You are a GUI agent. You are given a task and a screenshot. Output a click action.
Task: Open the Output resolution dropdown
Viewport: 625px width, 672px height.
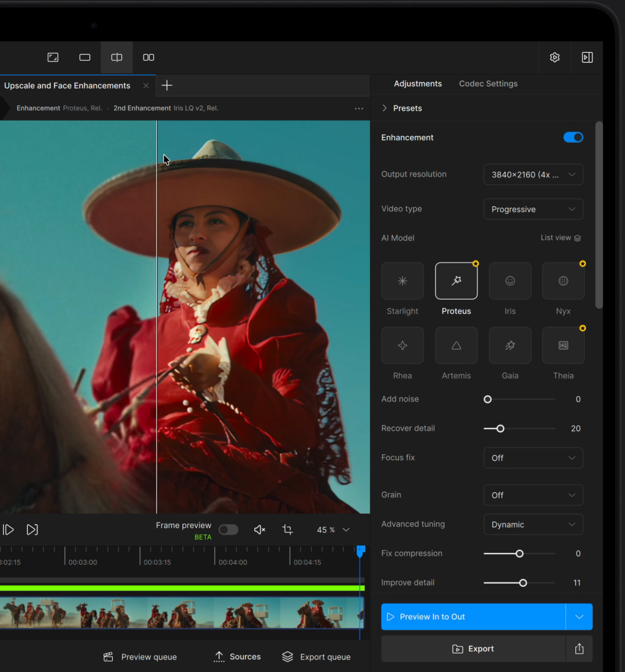tap(532, 175)
